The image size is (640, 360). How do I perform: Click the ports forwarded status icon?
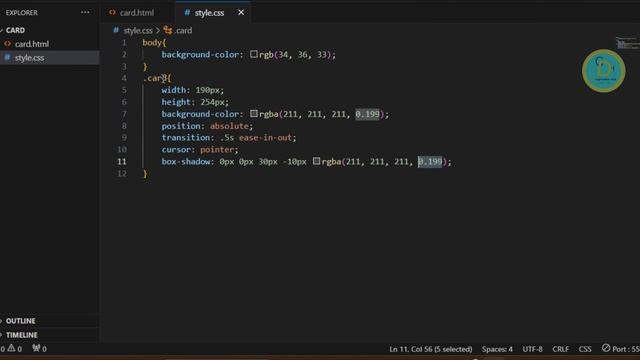click(40, 349)
